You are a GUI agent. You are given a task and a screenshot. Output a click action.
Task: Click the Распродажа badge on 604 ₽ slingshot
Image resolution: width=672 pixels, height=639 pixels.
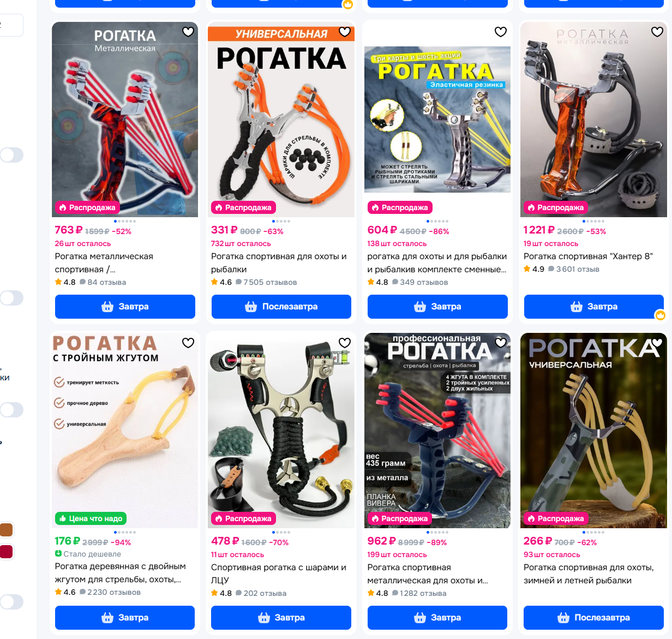tap(400, 207)
